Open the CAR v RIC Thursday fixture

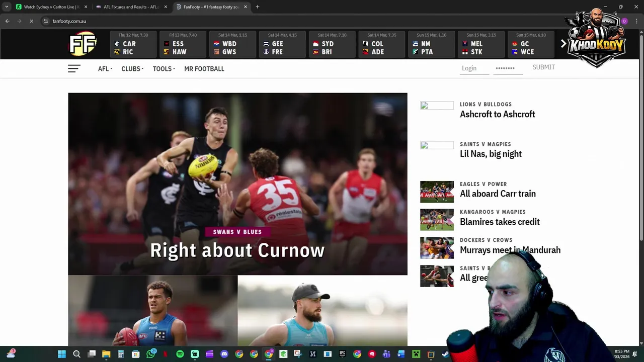(133, 44)
